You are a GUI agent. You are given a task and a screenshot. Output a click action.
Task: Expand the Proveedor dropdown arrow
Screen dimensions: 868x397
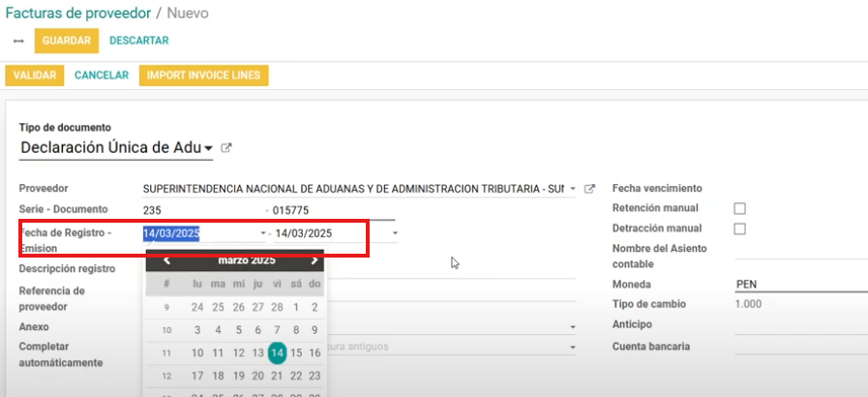pos(573,189)
